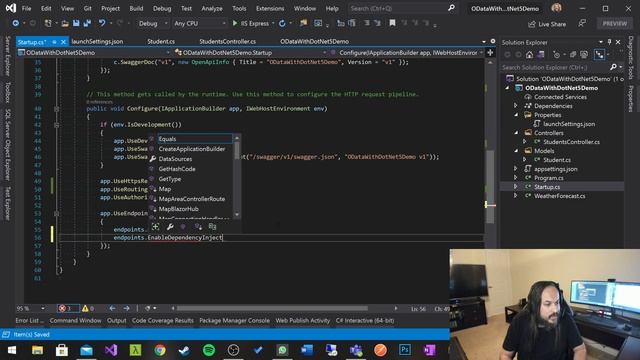Click the user account avatar

point(556,8)
